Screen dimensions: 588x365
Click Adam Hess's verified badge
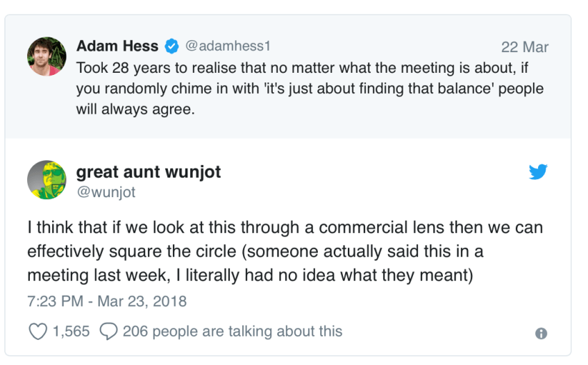coord(171,47)
